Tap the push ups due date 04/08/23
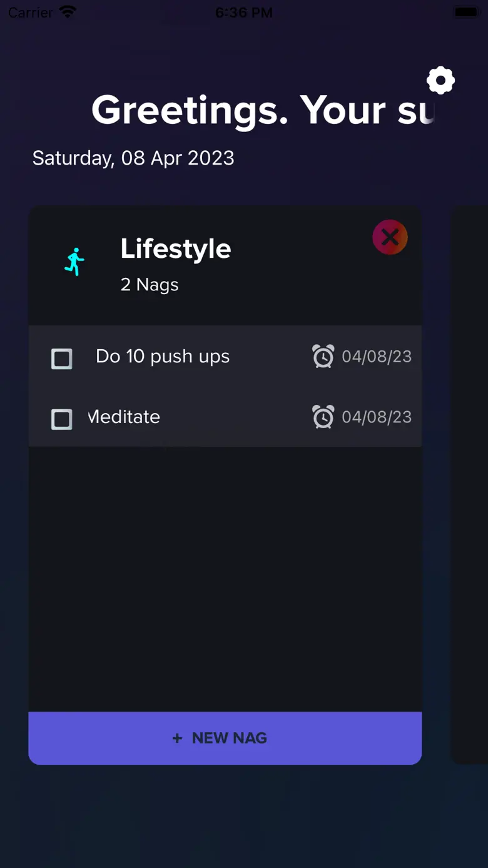This screenshot has width=488, height=868. [377, 357]
